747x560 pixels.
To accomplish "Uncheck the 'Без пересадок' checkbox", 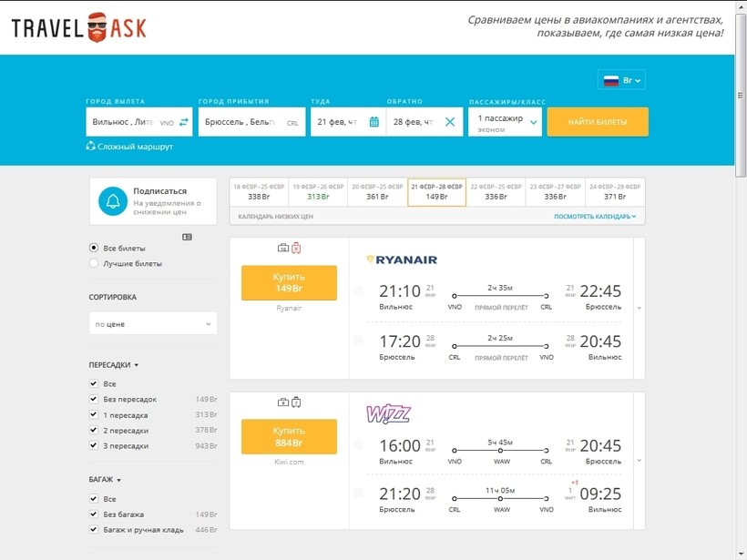I will pos(94,399).
